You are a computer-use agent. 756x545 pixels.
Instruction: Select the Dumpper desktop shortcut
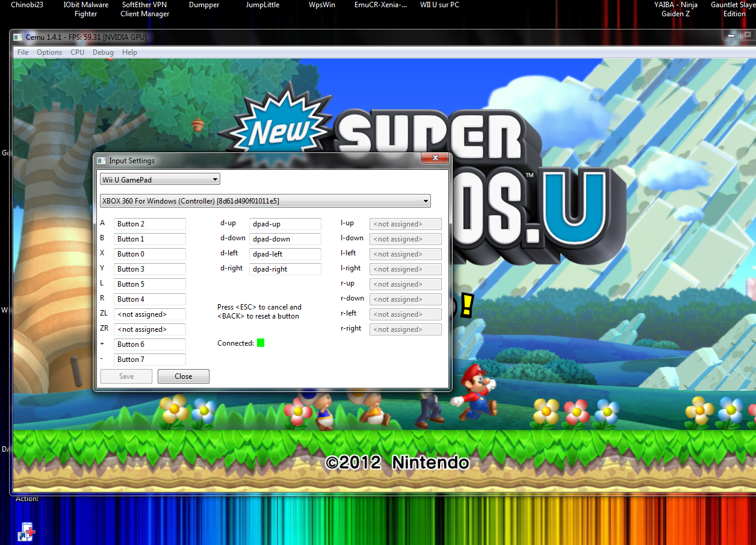204,5
